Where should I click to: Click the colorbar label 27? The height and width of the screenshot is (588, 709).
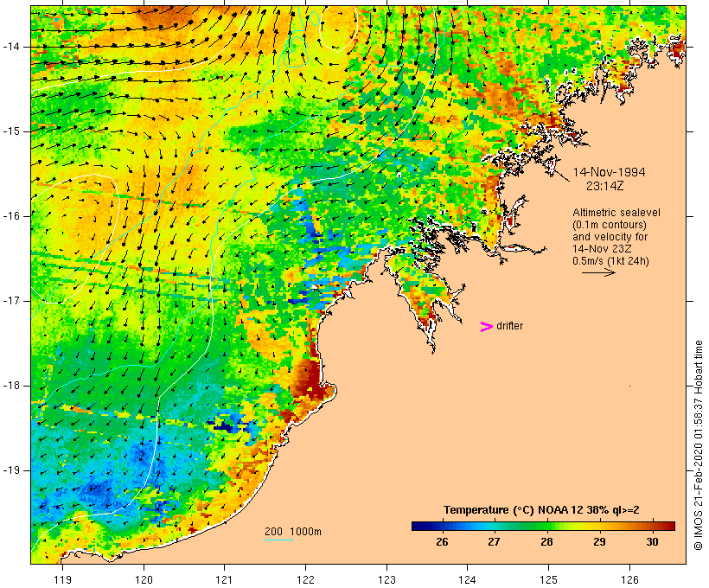click(x=494, y=542)
